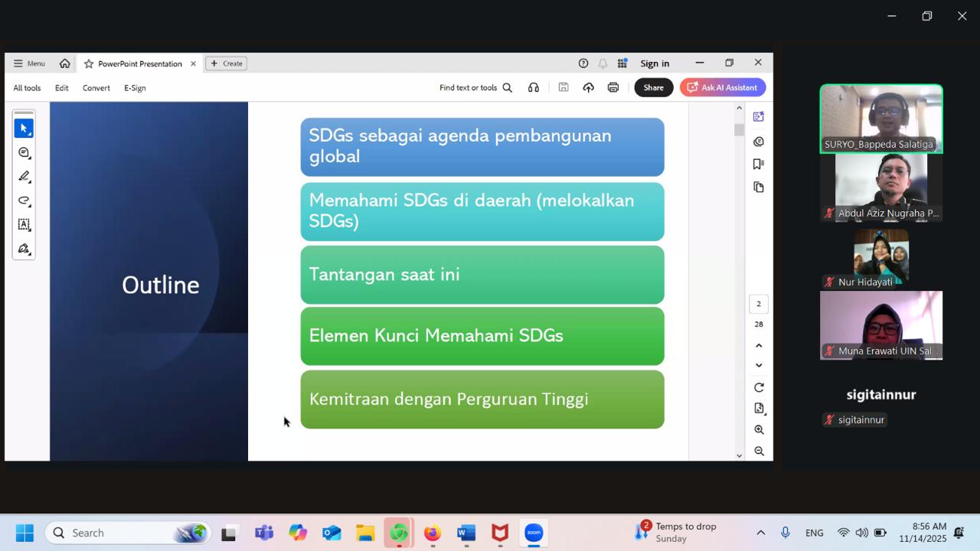Open the bookmarks panel icon
The height and width of the screenshot is (551, 980).
tap(759, 164)
